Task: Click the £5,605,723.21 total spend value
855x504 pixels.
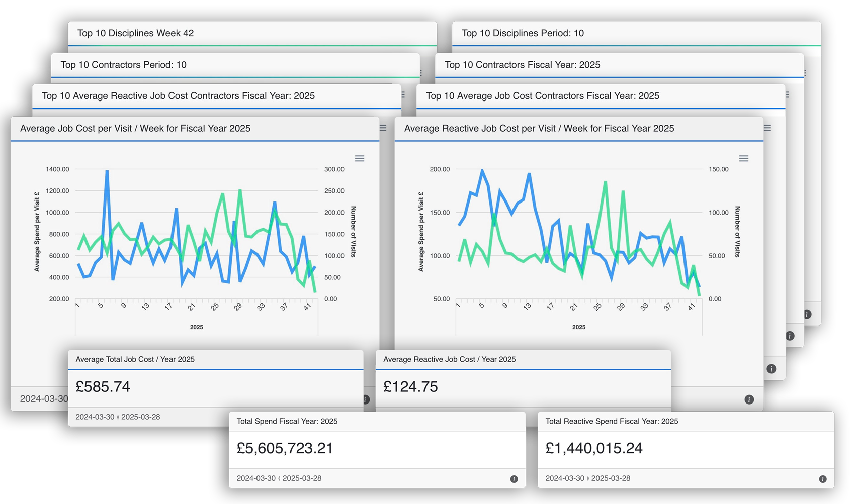Action: 285,448
